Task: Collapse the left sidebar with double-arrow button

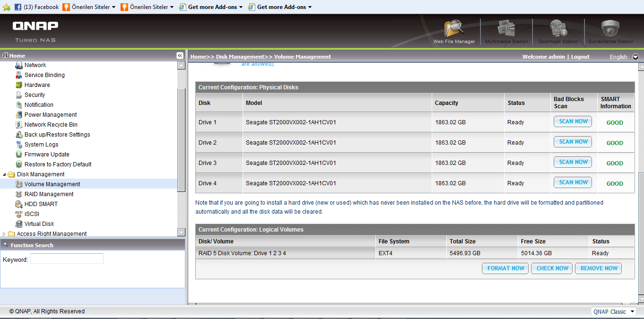Action: [x=180, y=56]
